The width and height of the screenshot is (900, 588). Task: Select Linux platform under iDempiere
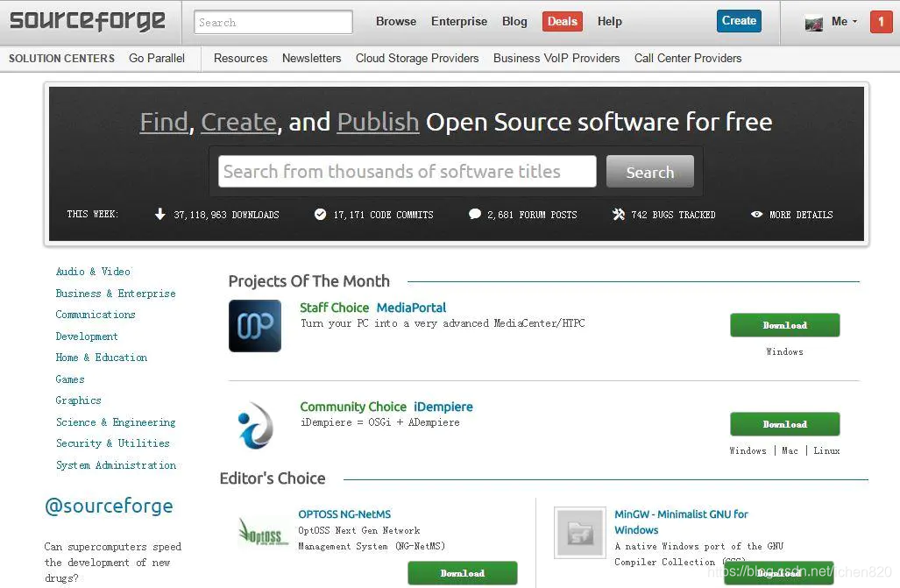[826, 451]
